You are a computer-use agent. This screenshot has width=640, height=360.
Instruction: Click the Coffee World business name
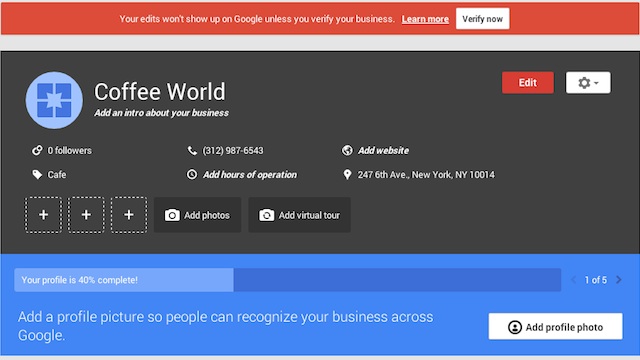pyautogui.click(x=160, y=91)
